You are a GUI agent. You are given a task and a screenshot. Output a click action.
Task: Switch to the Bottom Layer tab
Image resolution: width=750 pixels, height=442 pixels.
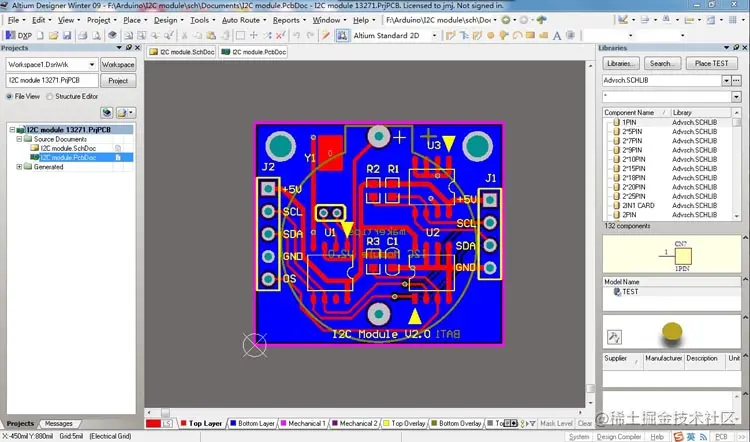tap(252, 423)
